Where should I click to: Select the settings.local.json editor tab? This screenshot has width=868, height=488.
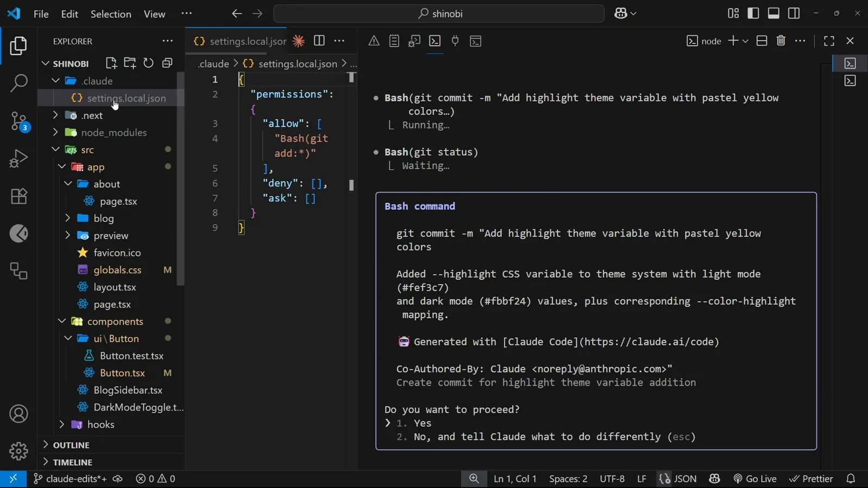240,41
